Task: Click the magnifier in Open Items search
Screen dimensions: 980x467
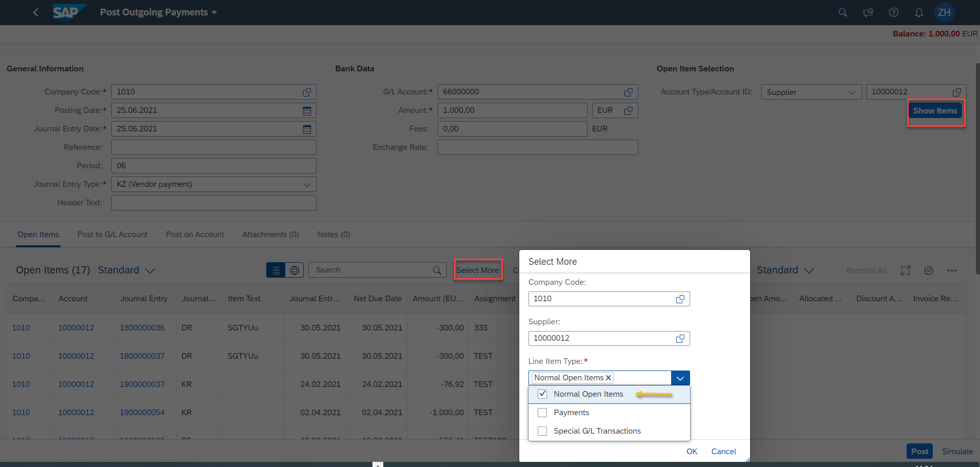Action: coord(437,270)
